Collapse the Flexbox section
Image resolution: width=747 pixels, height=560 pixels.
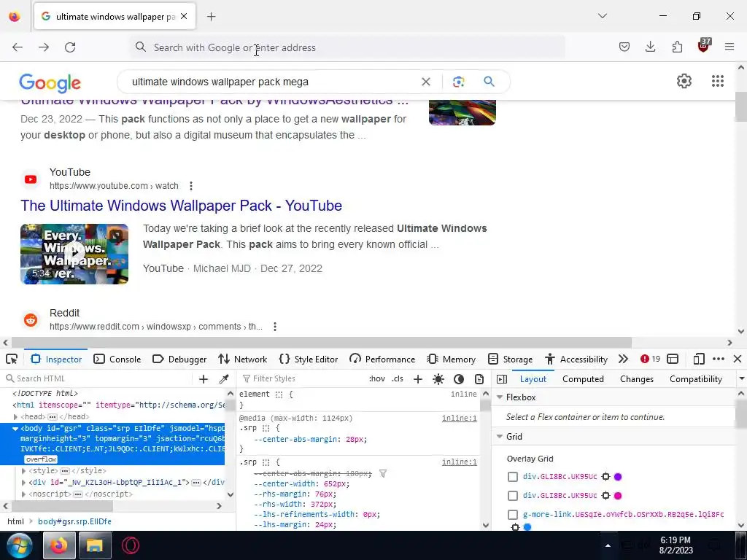tap(500, 397)
